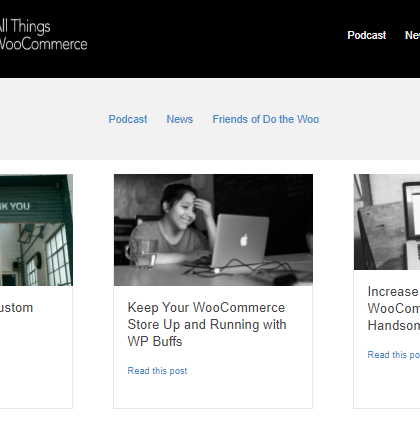This screenshot has height=433, width=420.
Task: Open the post title ending in 'ustom'
Action: click(x=16, y=308)
